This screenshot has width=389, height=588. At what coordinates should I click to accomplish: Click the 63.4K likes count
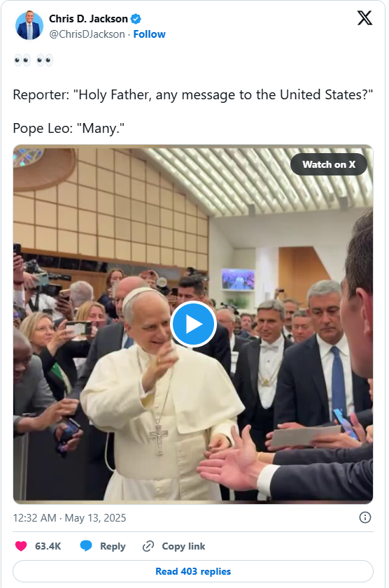click(48, 546)
